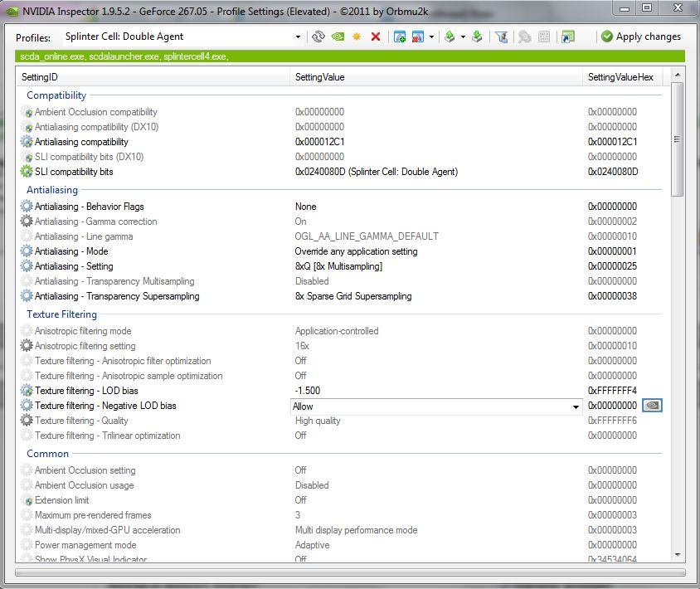Viewport: 700px width, 589px height.
Task: Click gear icon for Texture filtering - Quality
Action: (27, 421)
